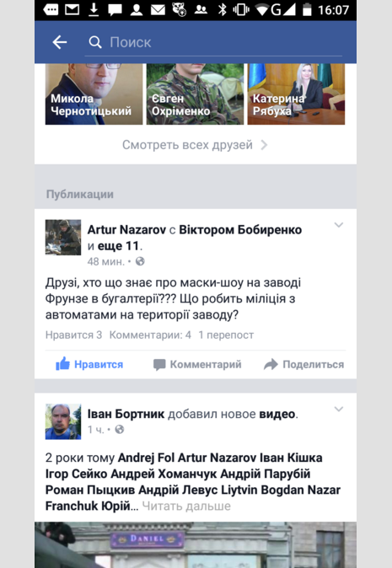Like the post with Нравится button
The image size is (392, 568).
coord(89,364)
